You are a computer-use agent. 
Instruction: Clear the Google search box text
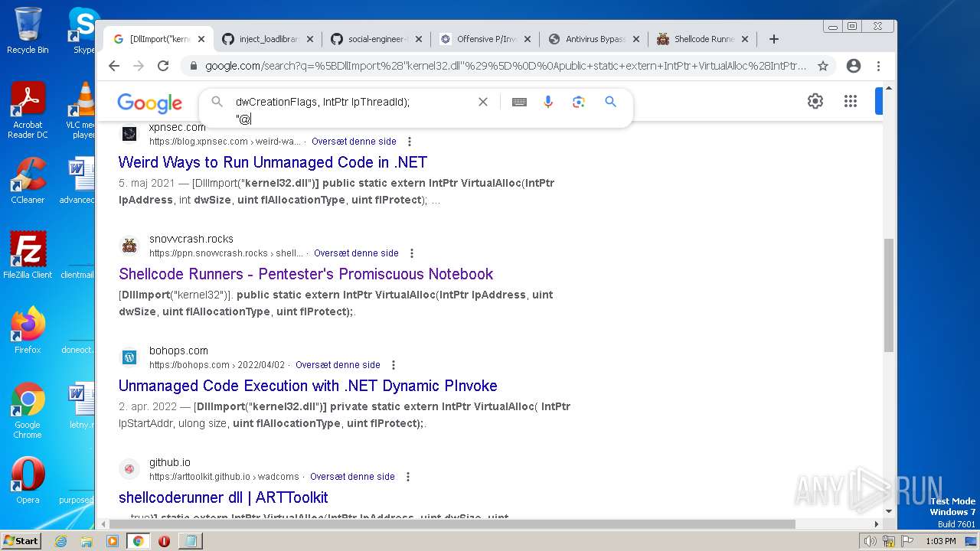483,102
